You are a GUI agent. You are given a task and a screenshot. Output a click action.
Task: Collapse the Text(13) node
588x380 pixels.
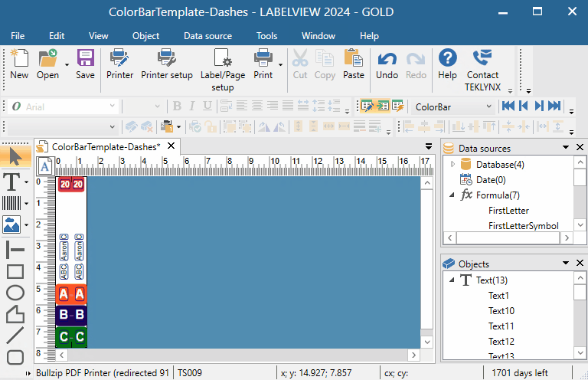pos(452,280)
